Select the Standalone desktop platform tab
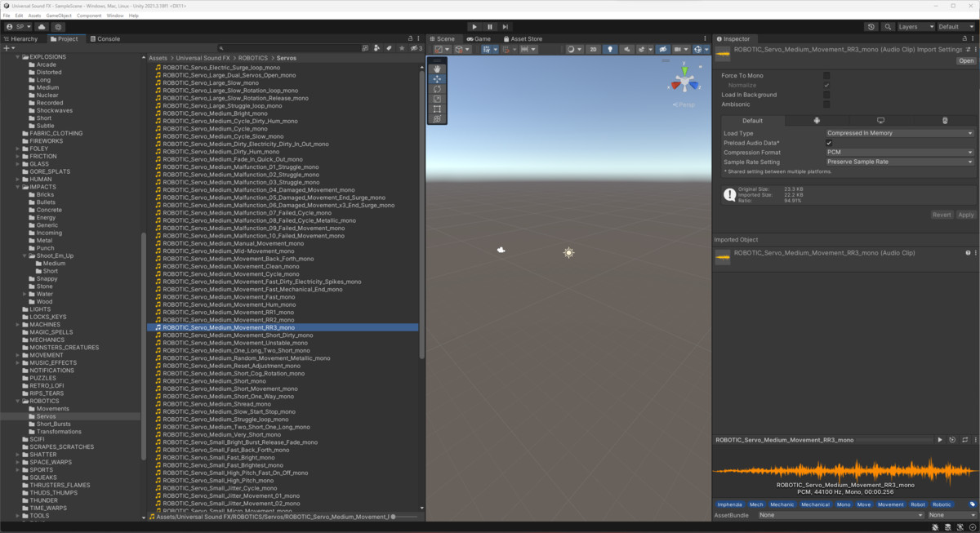 [880, 121]
